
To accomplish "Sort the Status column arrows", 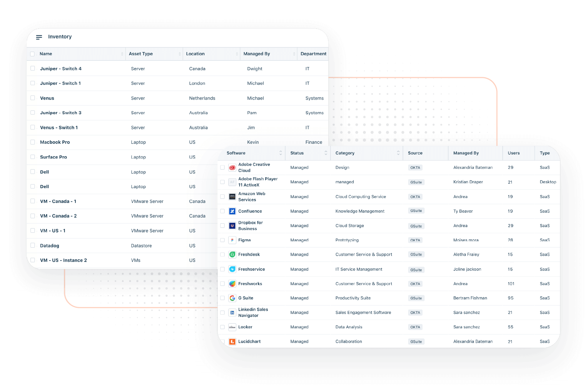I will 326,153.
